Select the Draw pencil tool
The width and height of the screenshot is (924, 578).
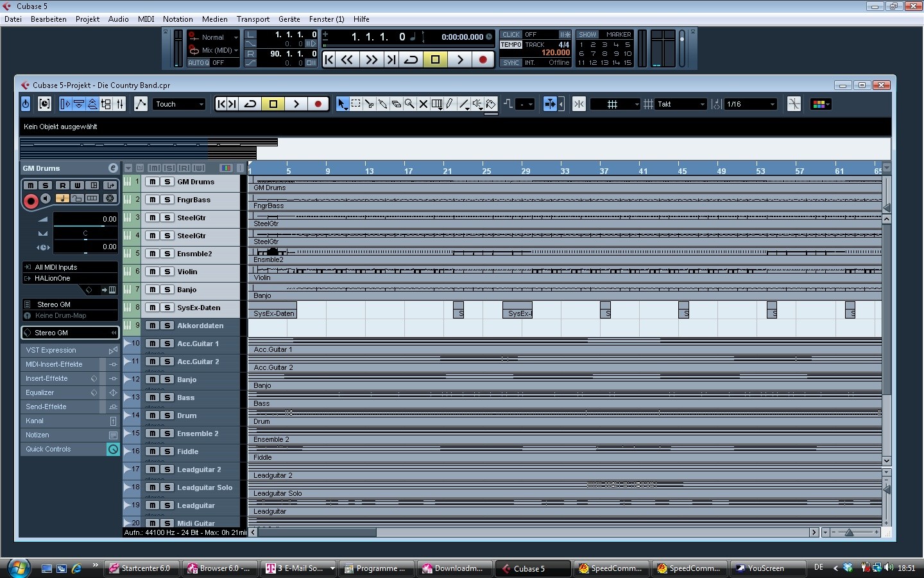click(x=450, y=104)
